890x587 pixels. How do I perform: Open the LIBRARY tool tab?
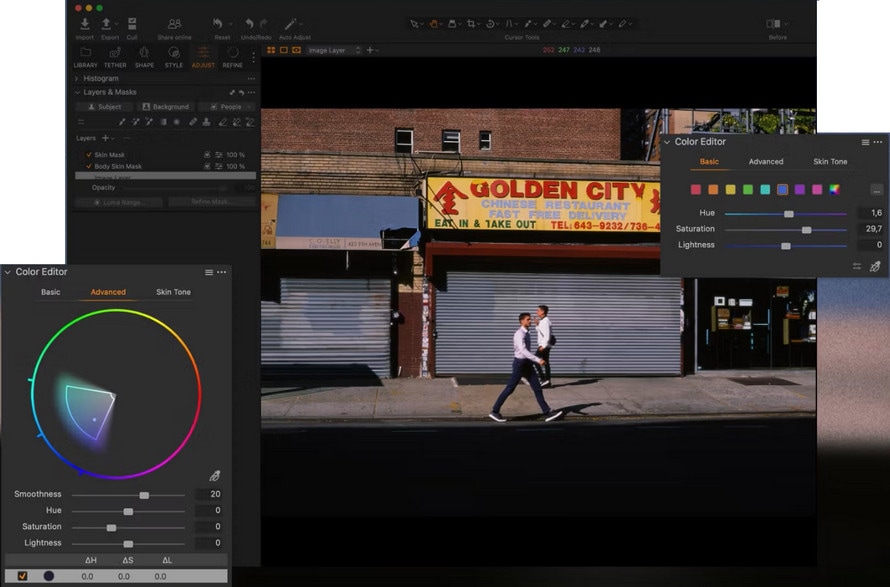[86, 57]
